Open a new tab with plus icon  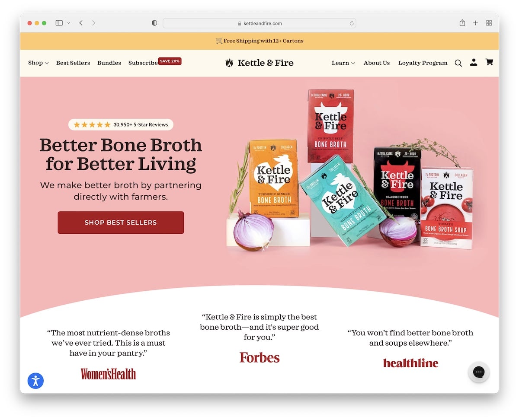475,23
